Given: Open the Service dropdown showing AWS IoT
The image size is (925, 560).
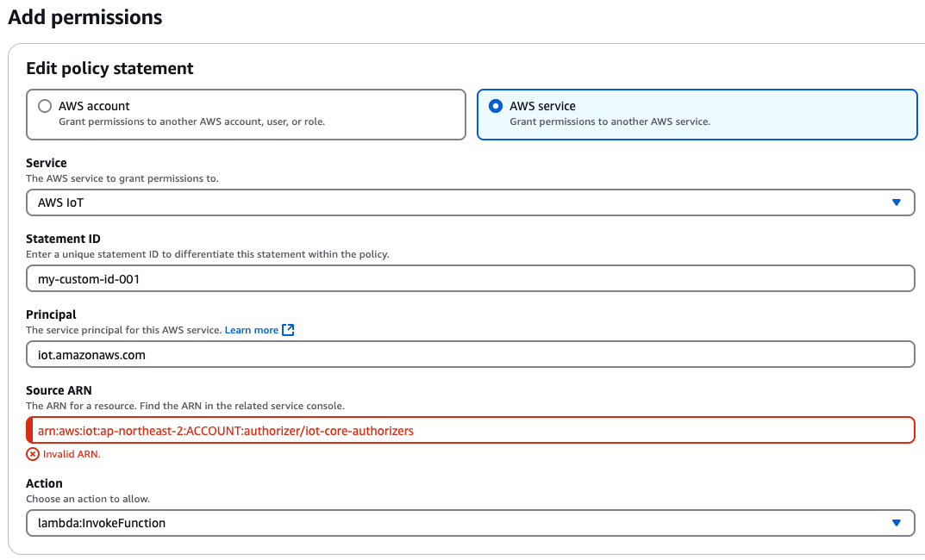Looking at the screenshot, I should point(470,202).
